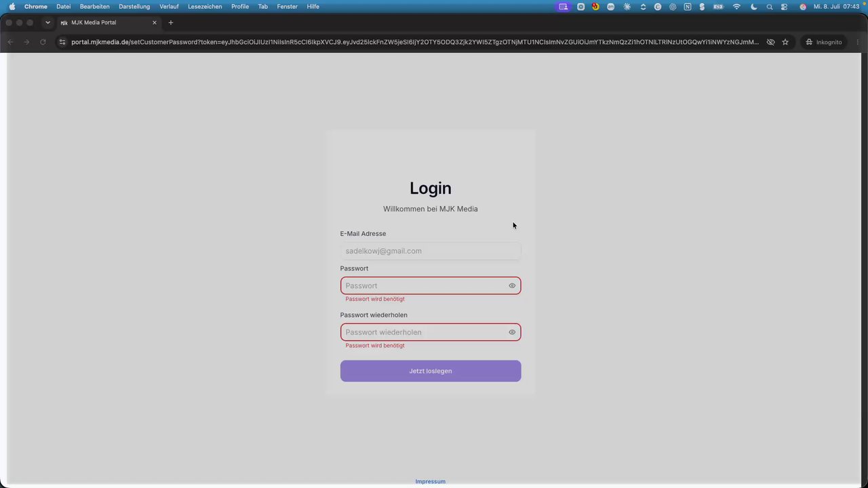Reload the page with the refresh icon
Screen dimensions: 868x488
[43, 42]
